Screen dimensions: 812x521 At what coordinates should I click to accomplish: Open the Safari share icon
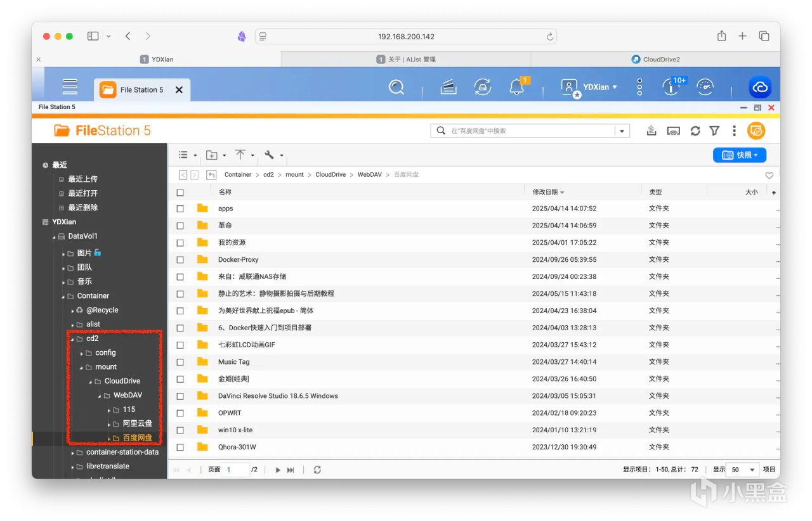tap(722, 36)
